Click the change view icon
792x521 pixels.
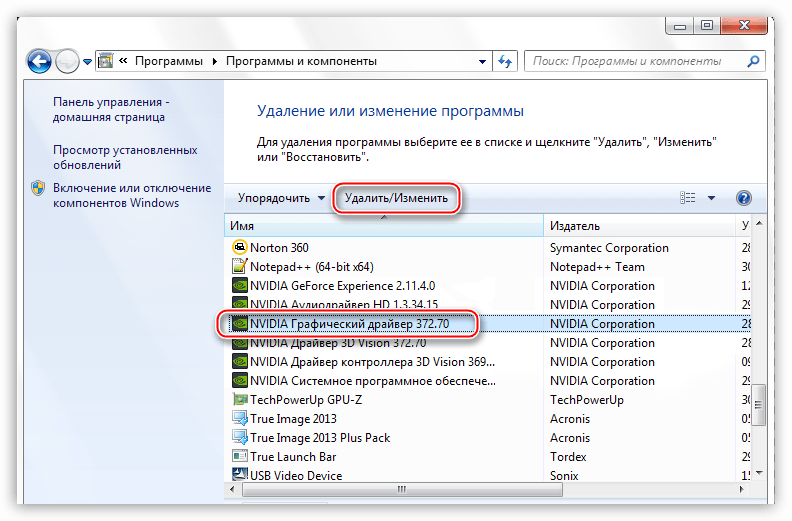pos(687,198)
